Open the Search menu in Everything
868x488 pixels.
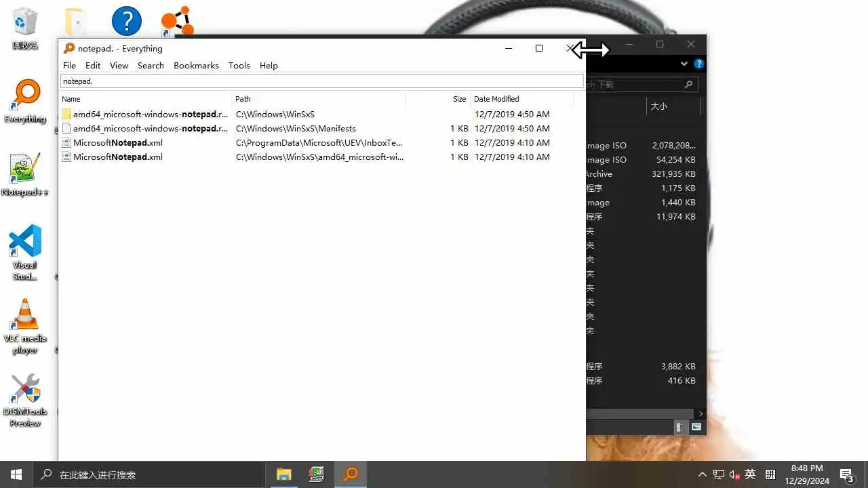[151, 65]
